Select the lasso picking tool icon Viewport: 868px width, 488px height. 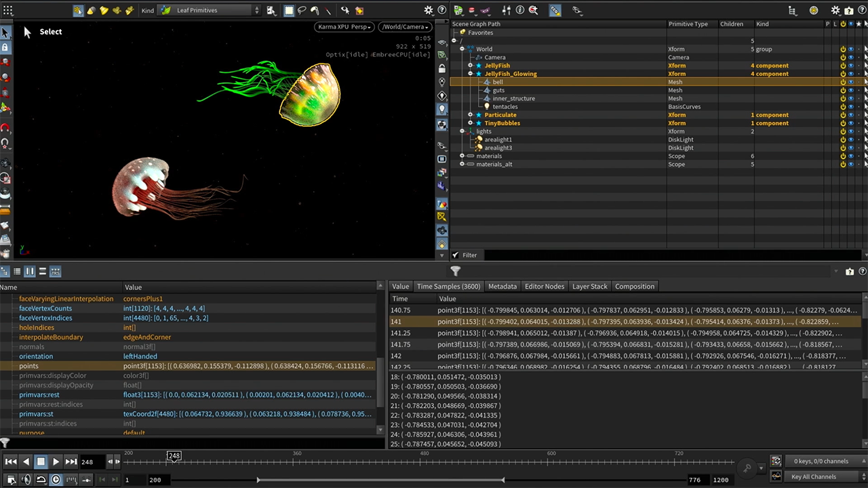point(302,10)
